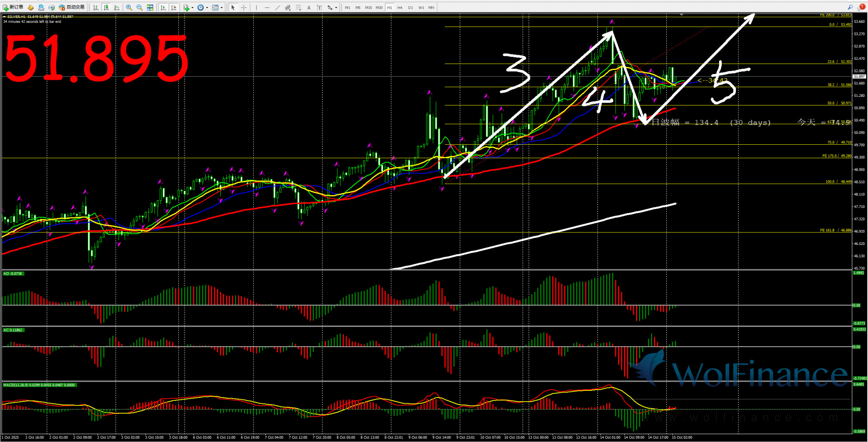Switch chart to candlestick mode
This screenshot has width=868, height=442.
pos(106,7)
